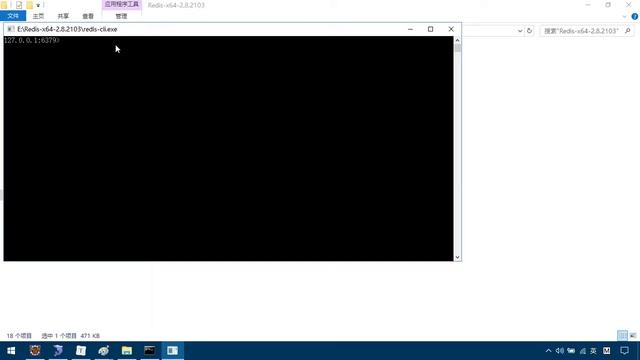Click the console vertical scrollbar thumb
This screenshot has width=640, height=360.
coord(458,48)
